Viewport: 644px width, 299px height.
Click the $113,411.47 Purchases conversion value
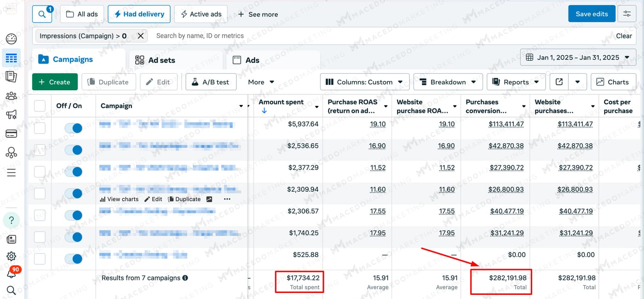506,124
